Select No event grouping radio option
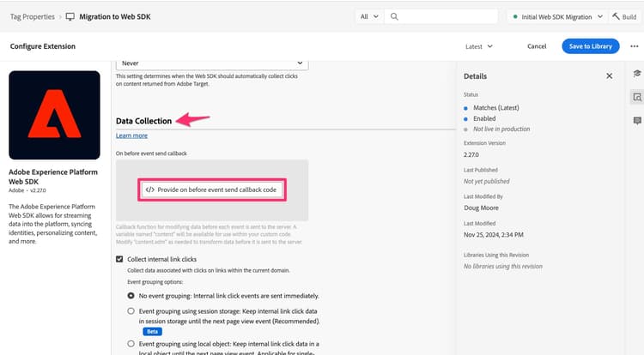This screenshot has width=644, height=355. click(x=131, y=296)
